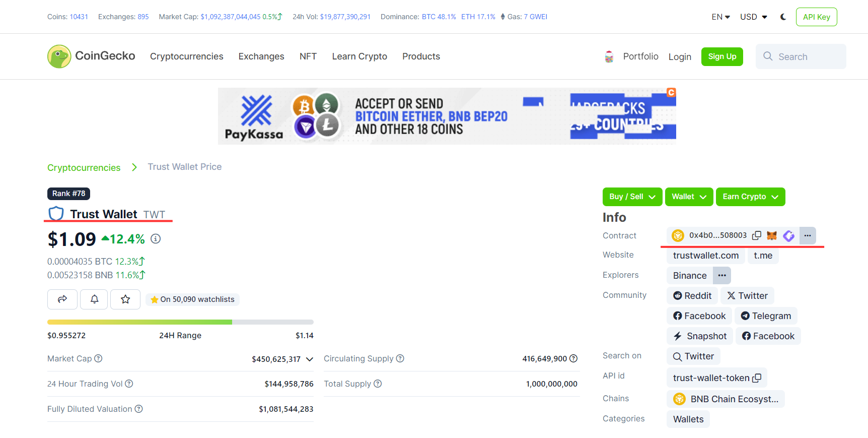Click the Trust Wallet shield logo
Screen dimensions: 868x438
(56, 214)
